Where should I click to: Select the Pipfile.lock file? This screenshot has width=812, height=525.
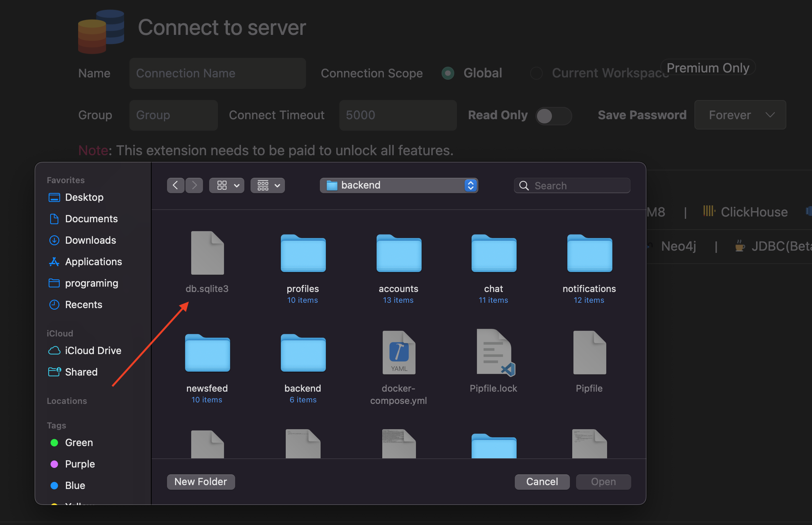tap(493, 353)
